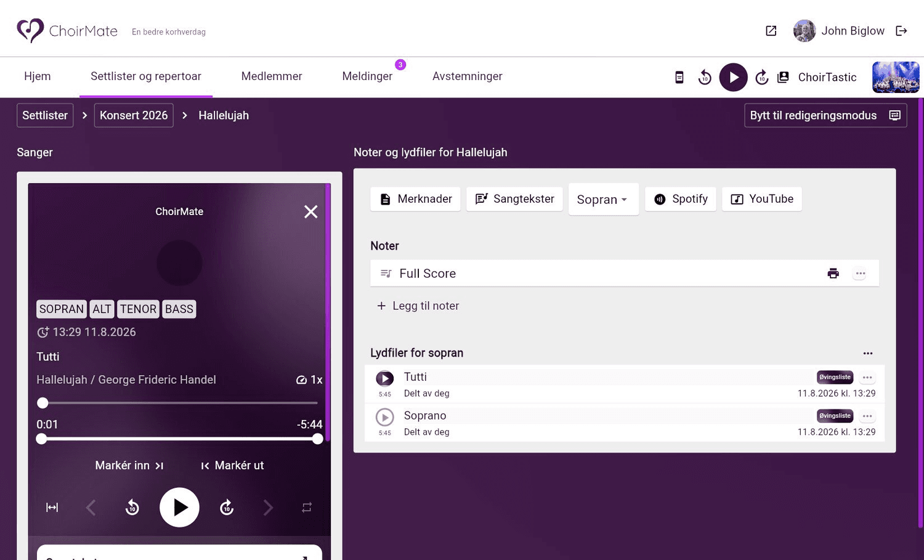Open Settlister og repertoar tab

click(146, 76)
